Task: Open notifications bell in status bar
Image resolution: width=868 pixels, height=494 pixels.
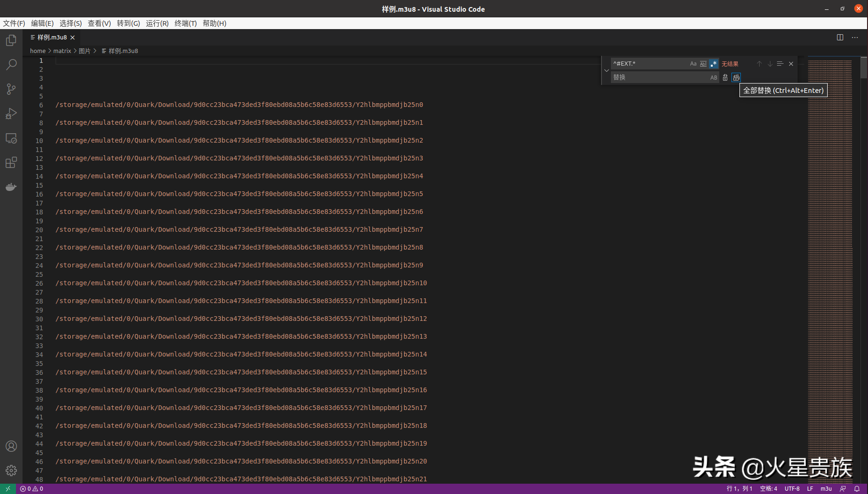Action: pyautogui.click(x=857, y=489)
